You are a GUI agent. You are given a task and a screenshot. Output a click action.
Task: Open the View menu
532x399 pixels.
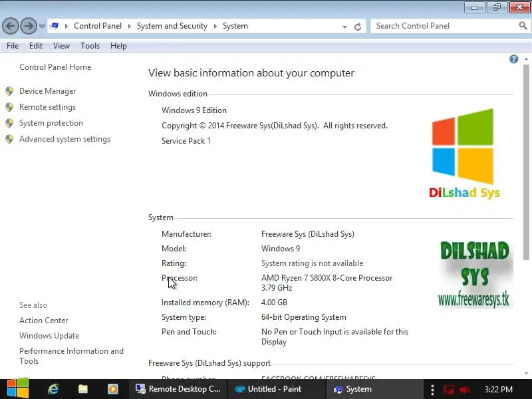(x=61, y=45)
